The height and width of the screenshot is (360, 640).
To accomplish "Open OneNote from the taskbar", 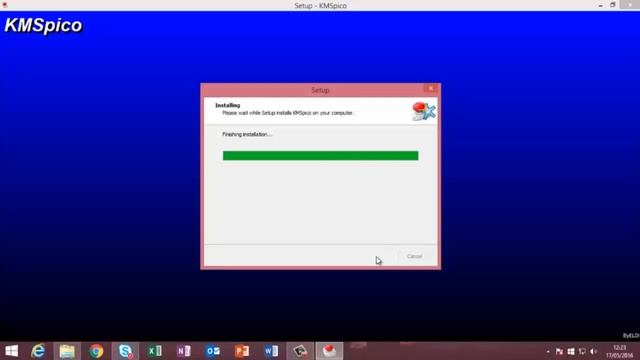I will (x=184, y=351).
